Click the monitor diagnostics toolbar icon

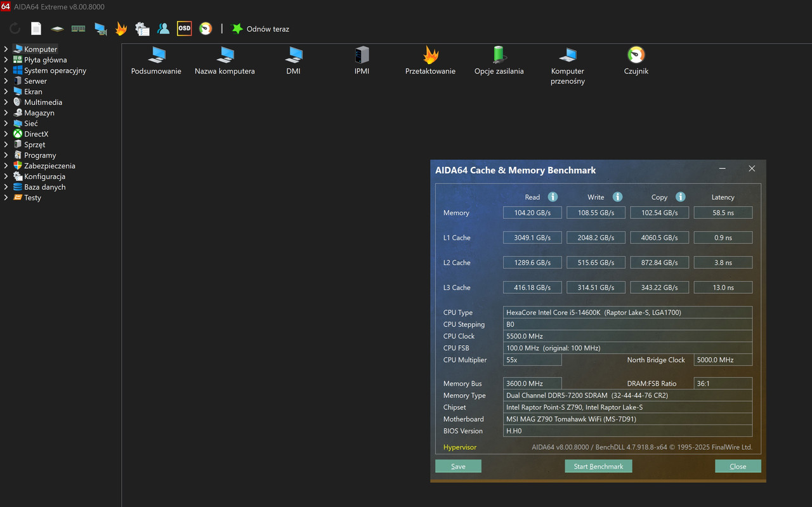(100, 29)
